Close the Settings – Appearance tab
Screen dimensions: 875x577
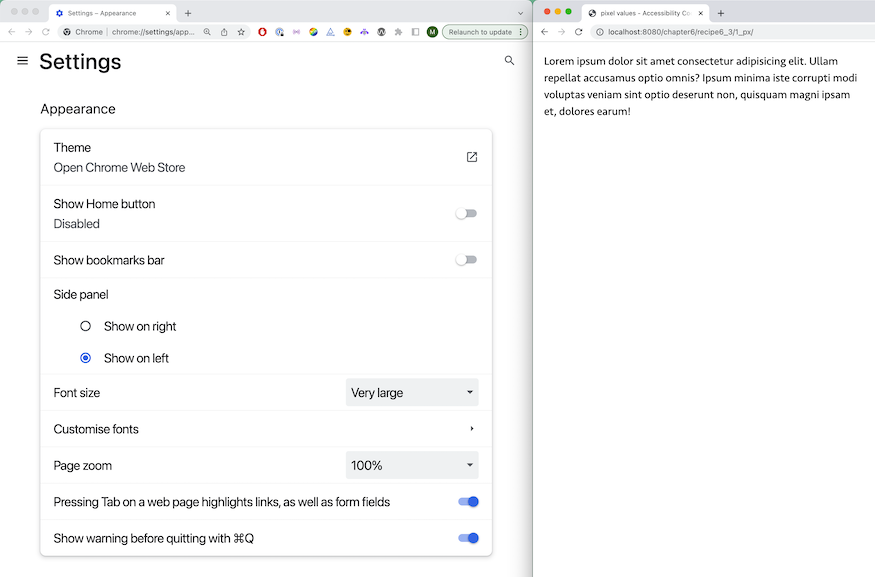168,13
